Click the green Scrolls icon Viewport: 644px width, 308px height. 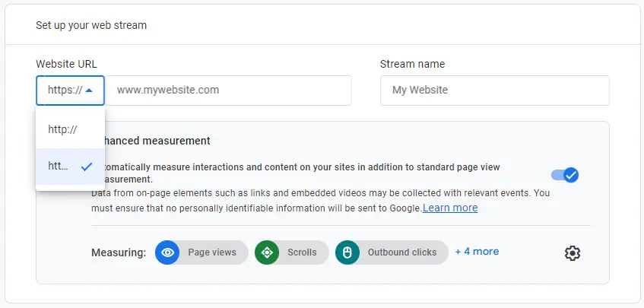[x=267, y=252]
